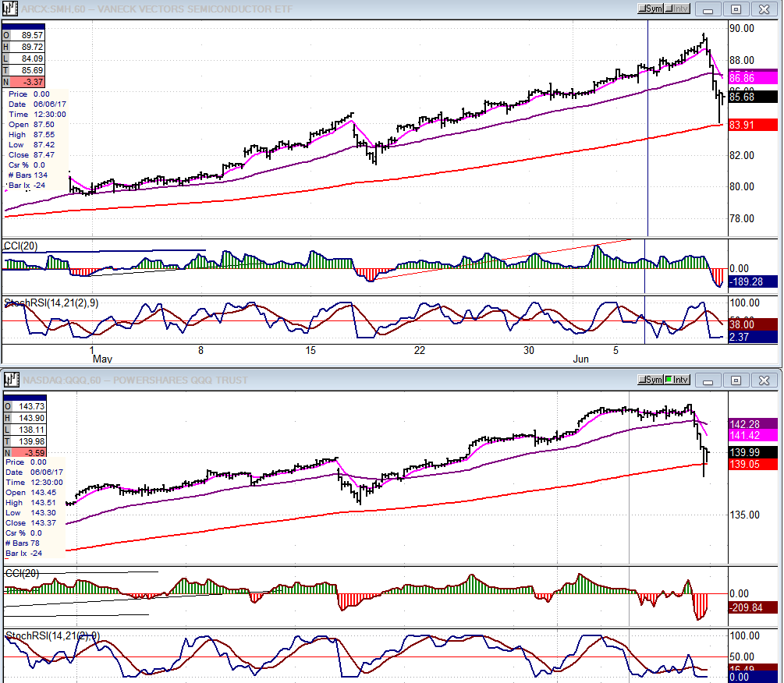The width and height of the screenshot is (784, 683).
Task: Click the low value 84.09 in the SMH quote box
Action: tap(27, 58)
